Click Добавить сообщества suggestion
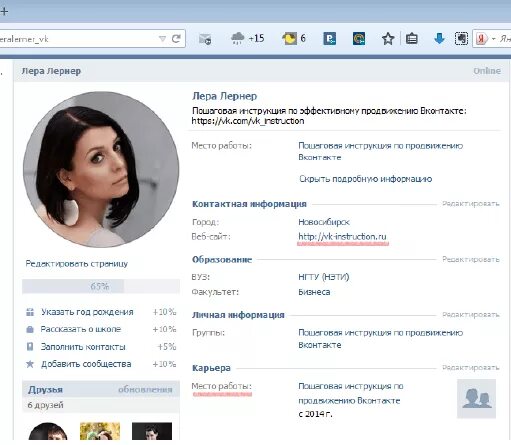 coord(86,364)
